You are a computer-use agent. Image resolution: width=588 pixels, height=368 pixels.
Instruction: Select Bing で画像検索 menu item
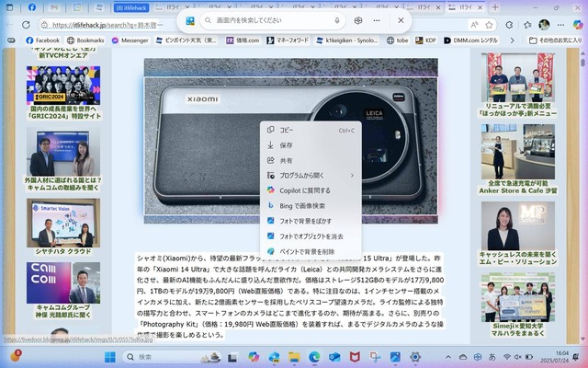point(311,206)
